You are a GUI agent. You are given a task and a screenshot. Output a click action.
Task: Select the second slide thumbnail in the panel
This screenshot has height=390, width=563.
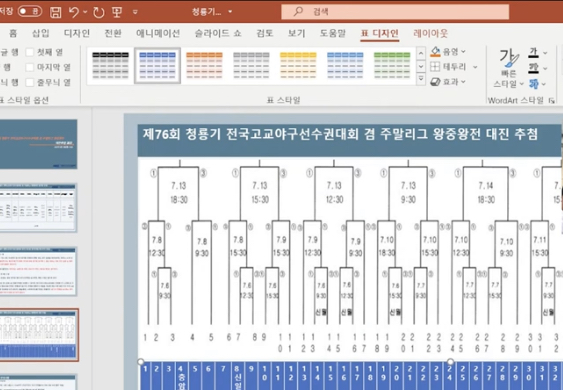pos(37,208)
